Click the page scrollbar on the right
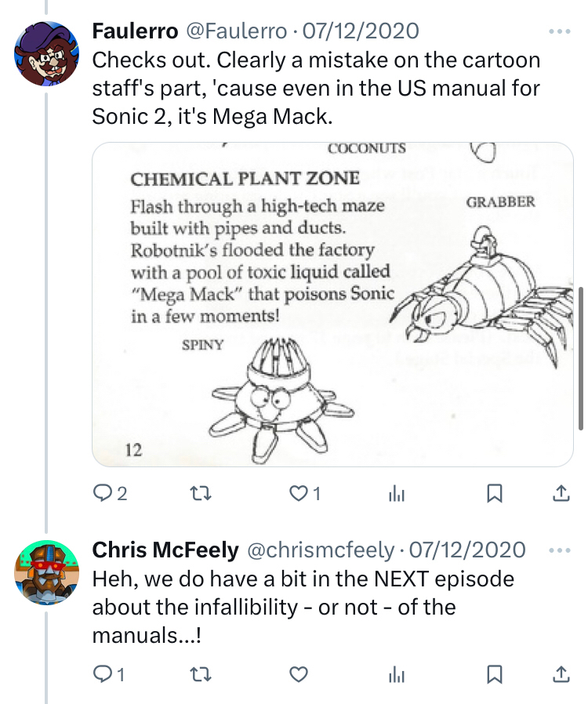The height and width of the screenshot is (704, 588). click(580, 358)
